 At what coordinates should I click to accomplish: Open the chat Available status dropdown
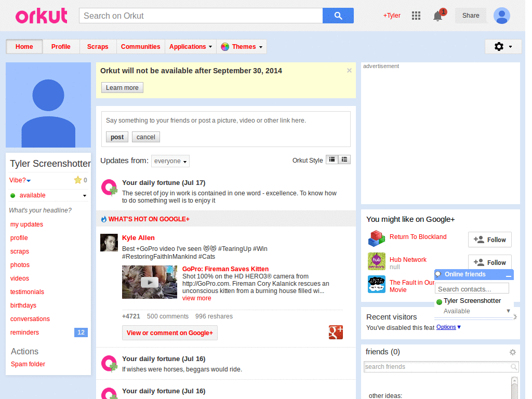click(x=508, y=311)
